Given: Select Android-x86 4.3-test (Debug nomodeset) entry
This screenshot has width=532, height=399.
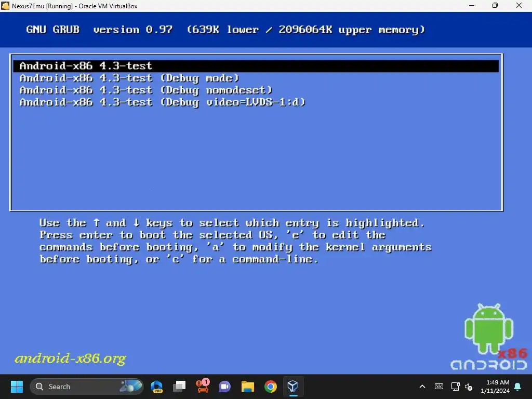Looking at the screenshot, I should [146, 90].
